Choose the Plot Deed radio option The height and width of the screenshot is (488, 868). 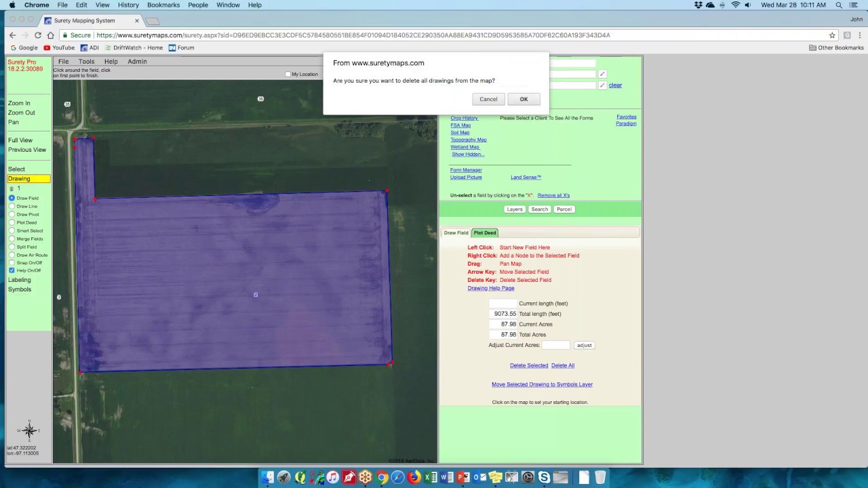coord(12,222)
